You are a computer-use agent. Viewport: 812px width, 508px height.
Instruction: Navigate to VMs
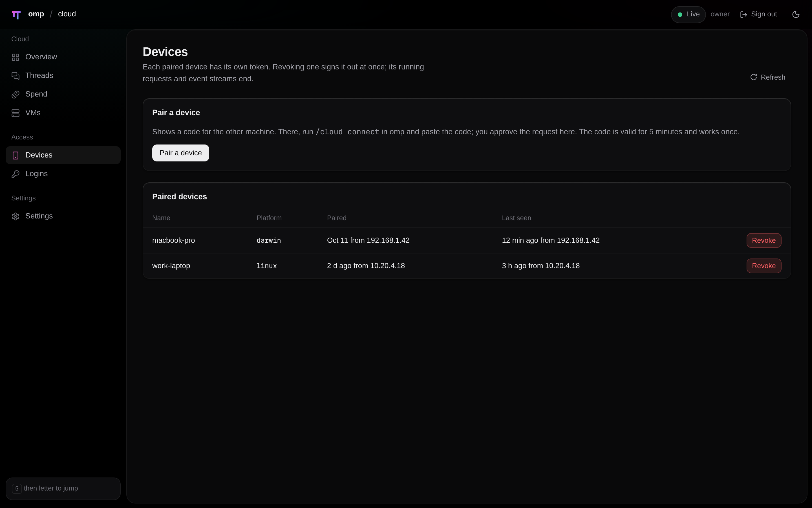[x=63, y=113]
